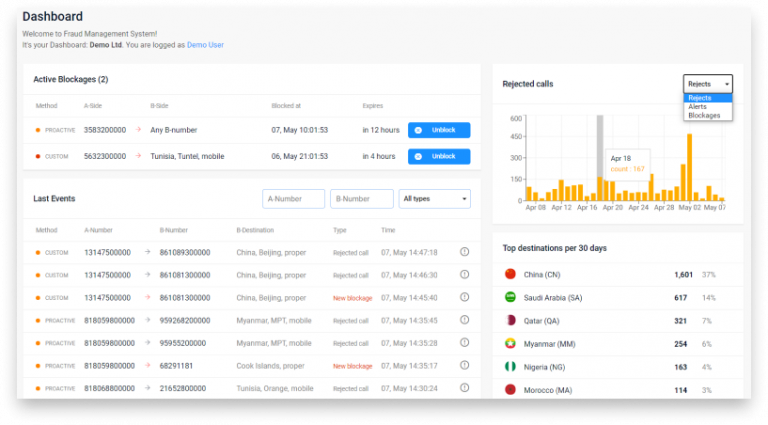
Task: Click the Saudi Arabia flag icon
Action: pyautogui.click(x=510, y=298)
